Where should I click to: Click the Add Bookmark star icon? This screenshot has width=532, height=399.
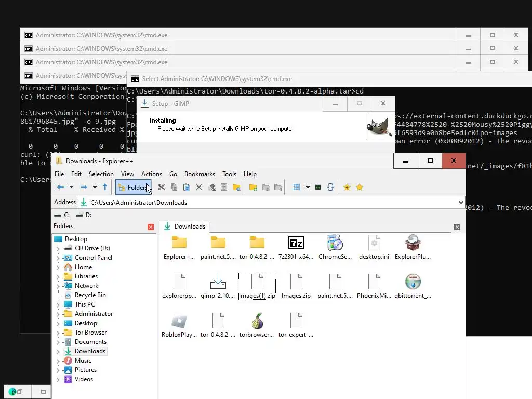[x=347, y=187]
